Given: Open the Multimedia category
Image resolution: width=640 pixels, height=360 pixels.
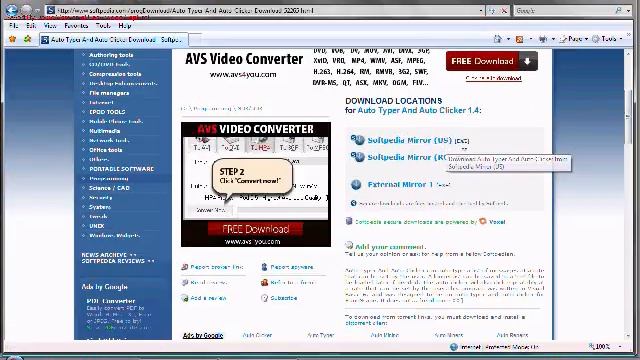Looking at the screenshot, I should pyautogui.click(x=104, y=131).
